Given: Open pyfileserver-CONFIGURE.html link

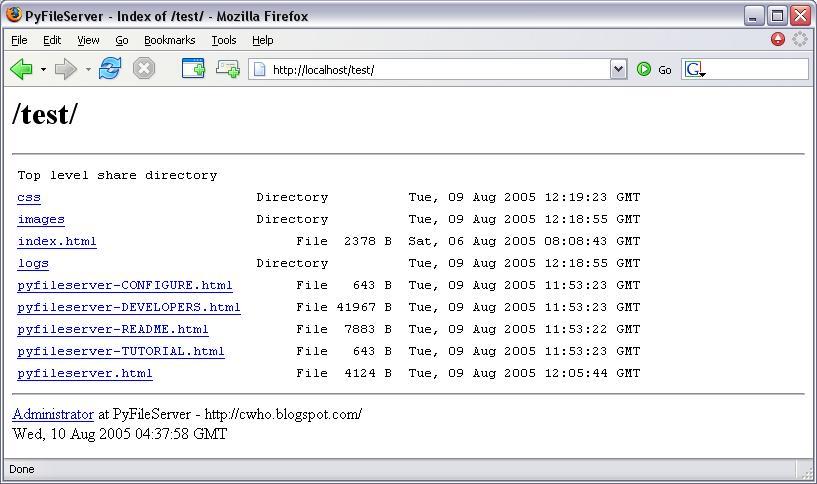Looking at the screenshot, I should pos(125,286).
